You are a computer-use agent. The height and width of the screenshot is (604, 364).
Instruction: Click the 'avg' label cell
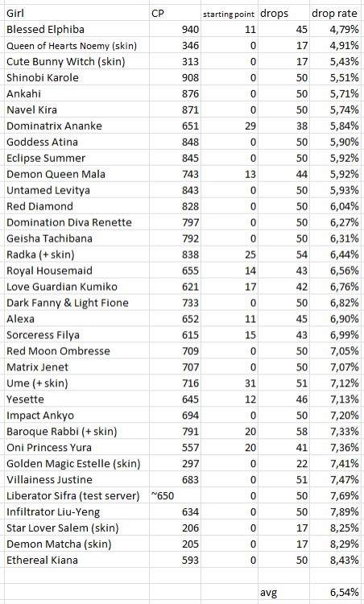(283, 593)
